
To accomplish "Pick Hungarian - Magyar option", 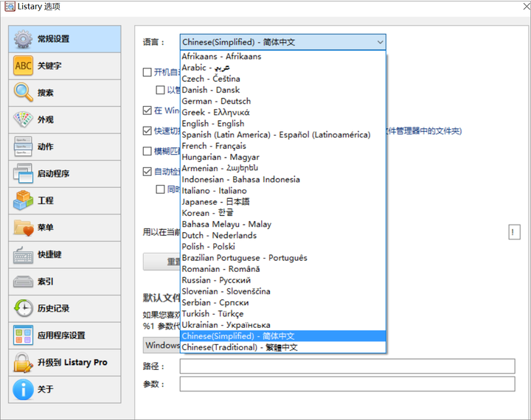I will pos(283,157).
